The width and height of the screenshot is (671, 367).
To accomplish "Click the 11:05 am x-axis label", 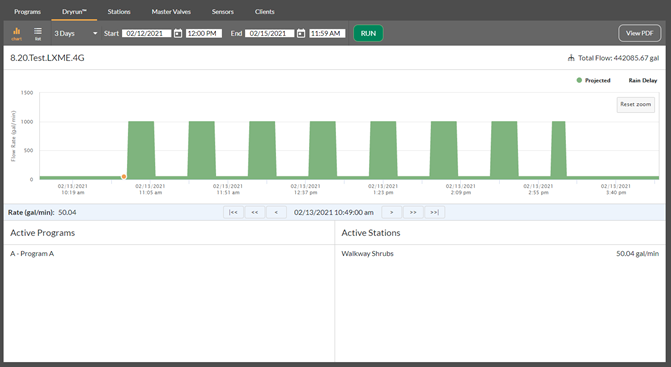I will coord(150,189).
